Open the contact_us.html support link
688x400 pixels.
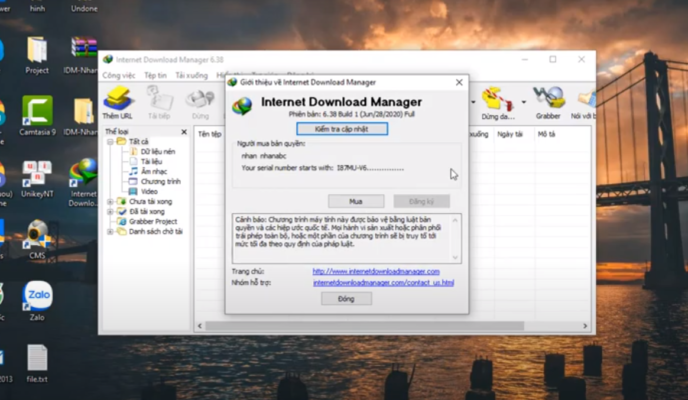coord(383,283)
